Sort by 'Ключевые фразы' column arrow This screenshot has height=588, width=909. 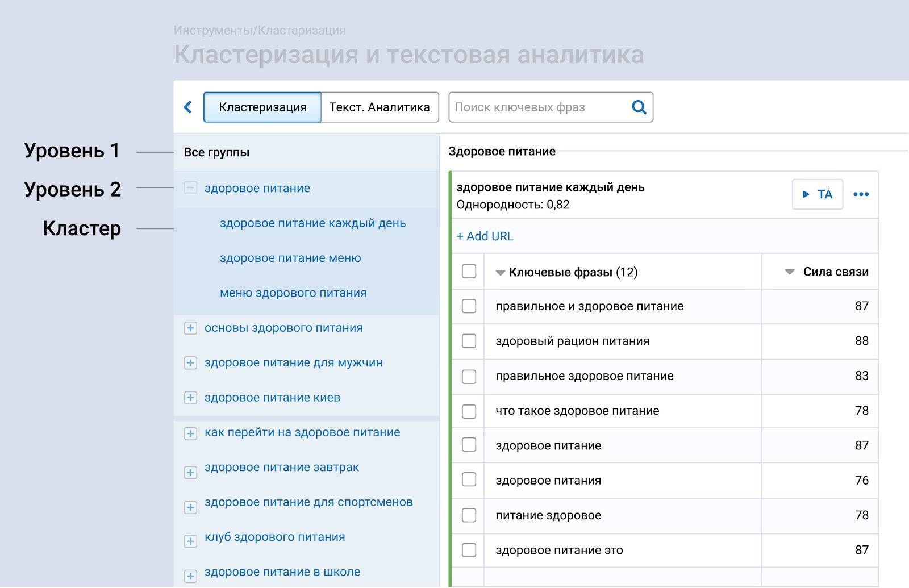coord(500,273)
